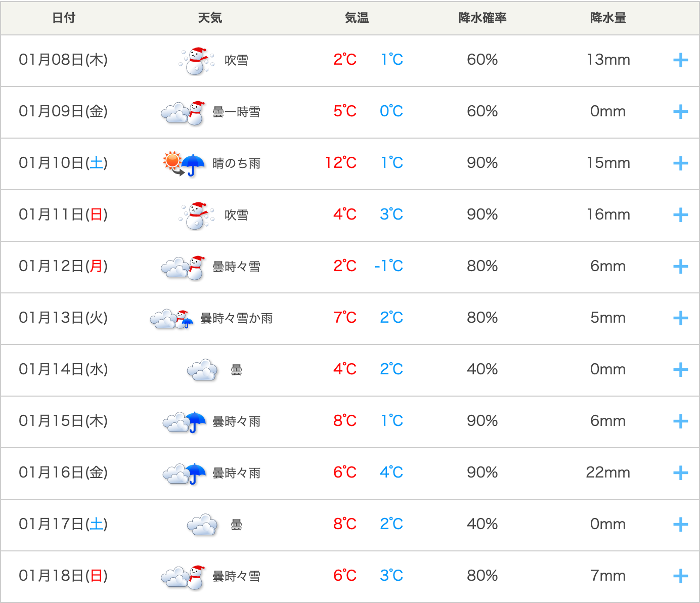Click the cloud-umbrella icon for 01月15日

coord(185,421)
